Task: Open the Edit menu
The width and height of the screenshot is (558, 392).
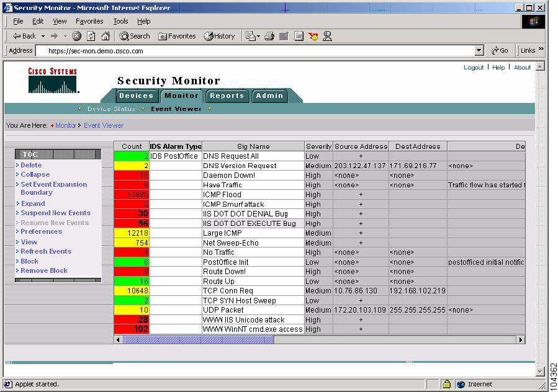Action: (x=38, y=21)
